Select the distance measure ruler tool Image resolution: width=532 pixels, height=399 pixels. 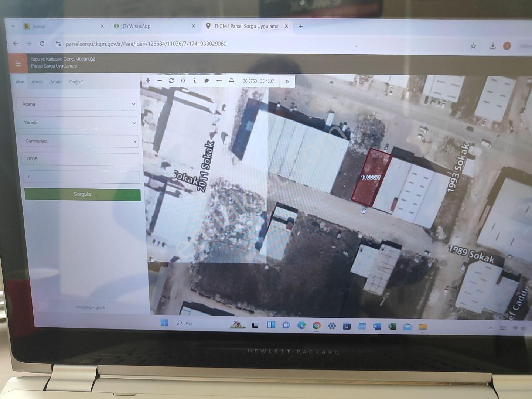point(219,81)
